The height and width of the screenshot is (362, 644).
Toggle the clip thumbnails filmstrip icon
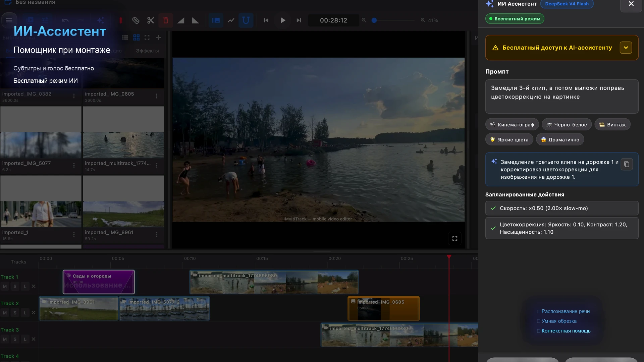(x=216, y=20)
